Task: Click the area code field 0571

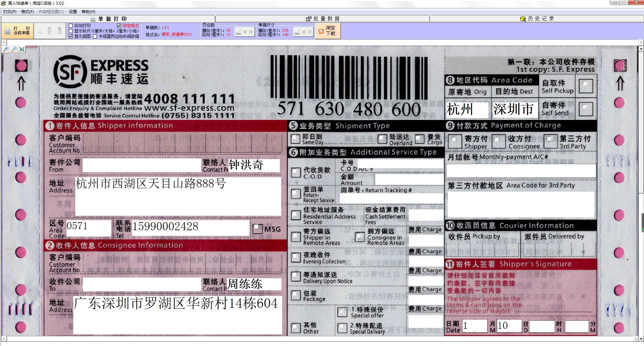Action: [89, 228]
